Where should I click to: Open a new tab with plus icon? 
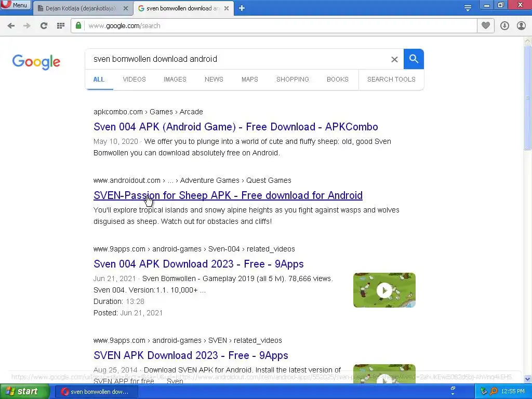tap(242, 8)
